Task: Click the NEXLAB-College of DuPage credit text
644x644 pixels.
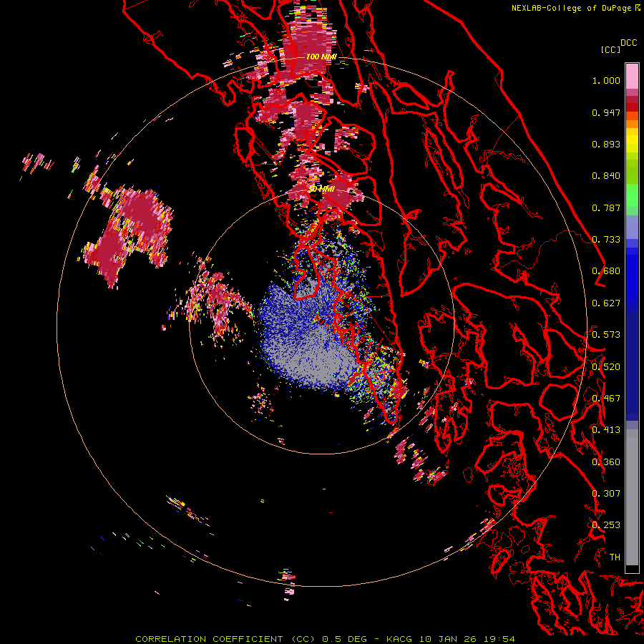Action: 571,8
